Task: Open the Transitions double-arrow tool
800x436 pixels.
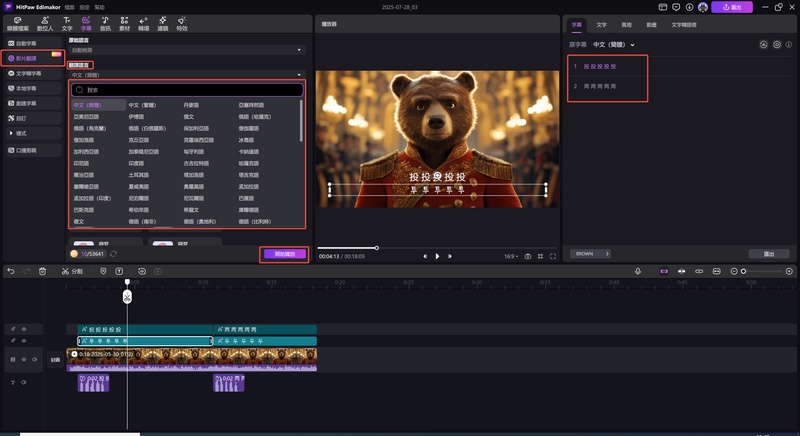Action: (x=143, y=20)
